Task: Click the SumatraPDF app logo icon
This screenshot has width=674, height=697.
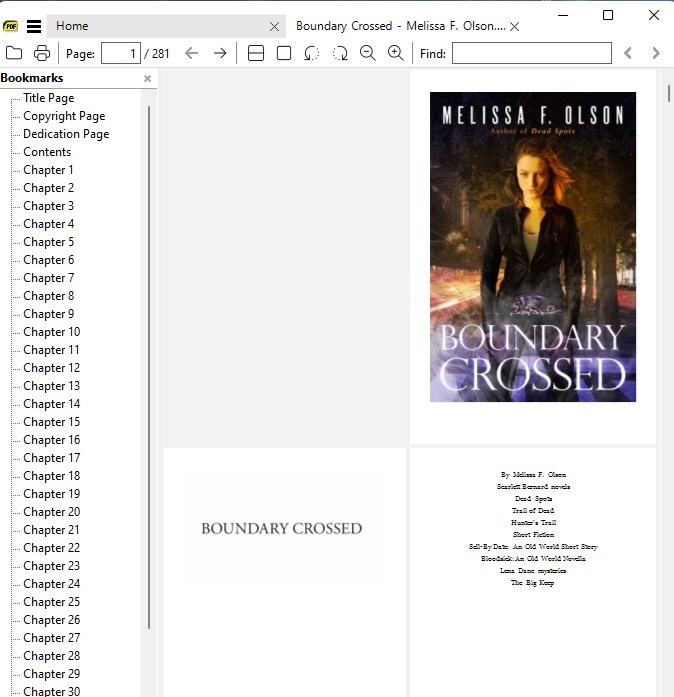Action: pos(10,26)
